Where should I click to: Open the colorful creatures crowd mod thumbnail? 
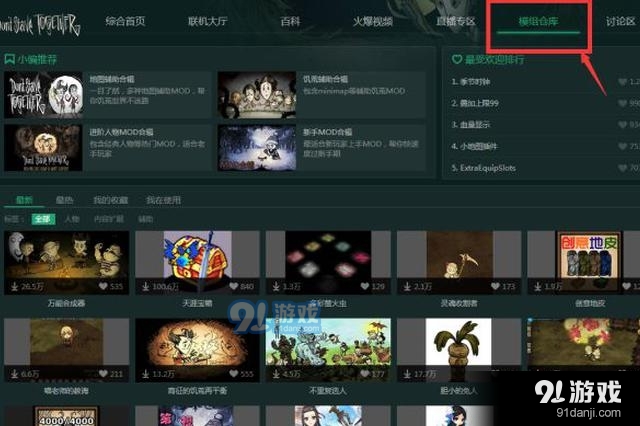[328, 350]
